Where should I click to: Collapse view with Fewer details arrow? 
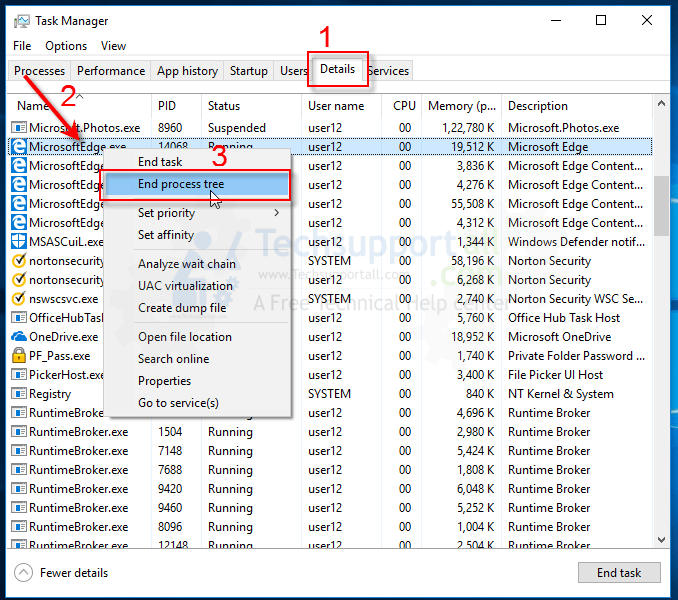tap(23, 573)
